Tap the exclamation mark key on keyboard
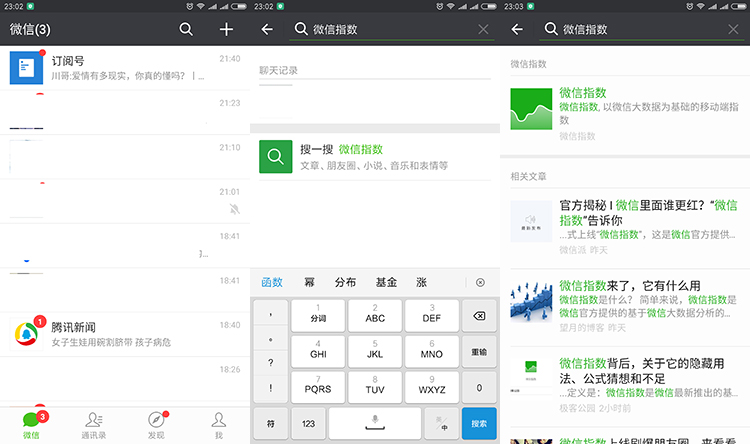 (x=271, y=388)
